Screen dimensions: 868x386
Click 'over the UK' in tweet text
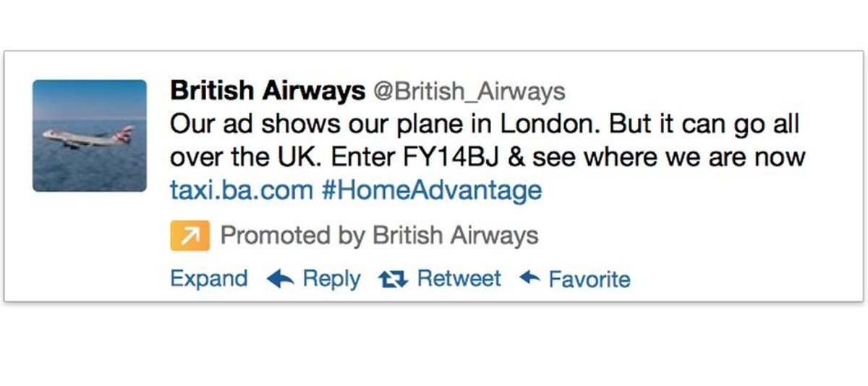pyautogui.click(x=243, y=157)
